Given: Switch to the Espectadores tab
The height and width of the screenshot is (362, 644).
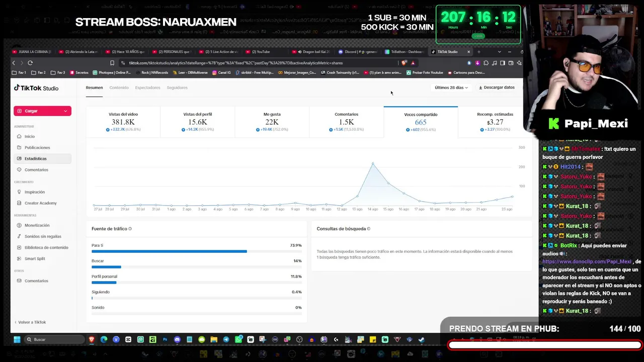Looking at the screenshot, I should click(147, 87).
